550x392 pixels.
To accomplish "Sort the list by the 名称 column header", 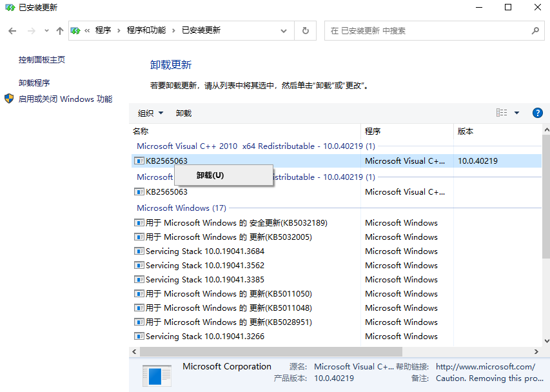I will click(x=245, y=131).
